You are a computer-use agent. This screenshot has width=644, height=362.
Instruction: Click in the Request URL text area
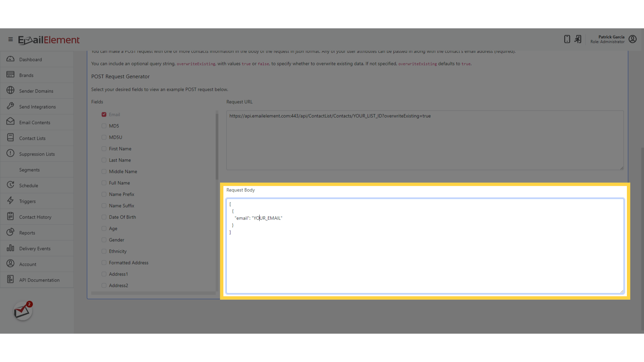425,140
